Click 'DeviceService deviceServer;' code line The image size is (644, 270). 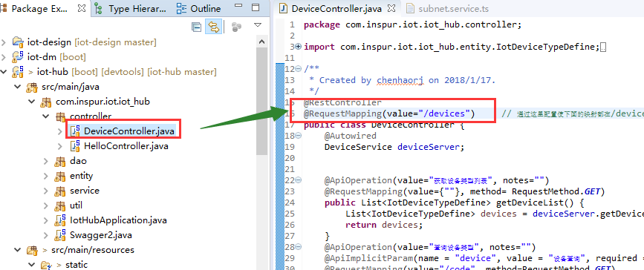[394, 147]
